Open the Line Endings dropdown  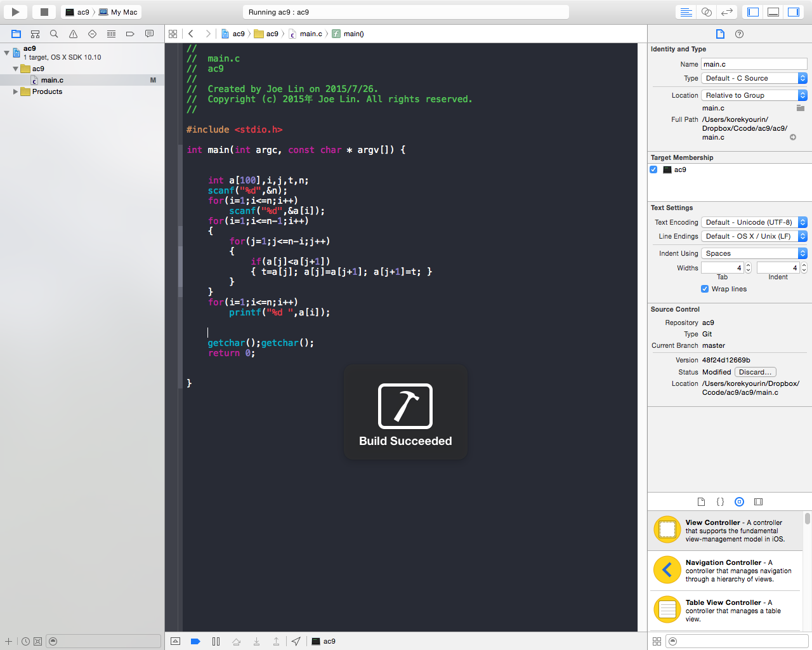pos(754,236)
